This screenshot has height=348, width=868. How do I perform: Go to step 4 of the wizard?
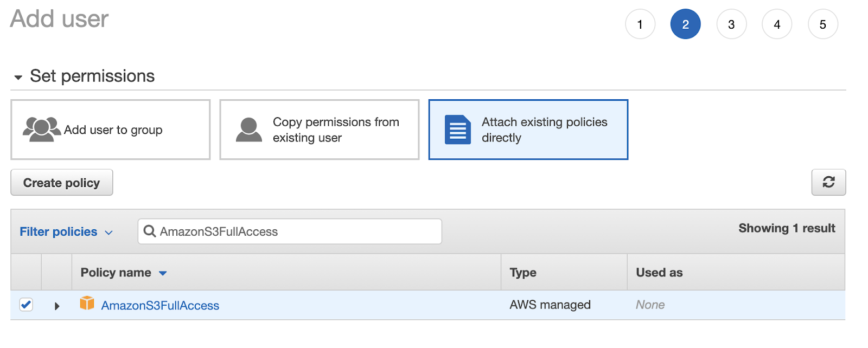(x=777, y=24)
